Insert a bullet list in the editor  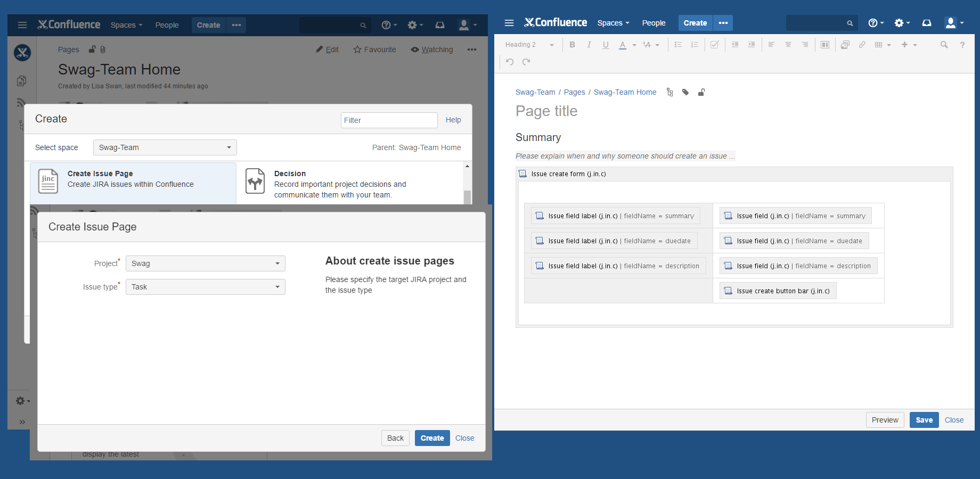click(x=678, y=45)
